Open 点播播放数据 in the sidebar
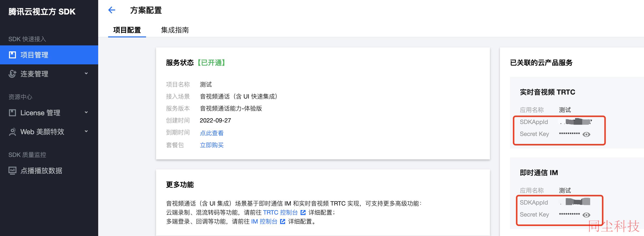 (x=41, y=171)
